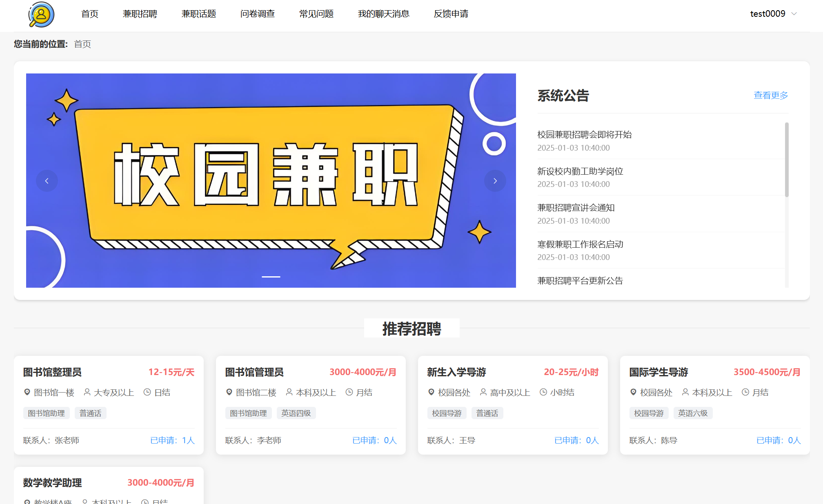The height and width of the screenshot is (504, 823).
Task: Click 联系人：李老师 text
Action: [253, 440]
